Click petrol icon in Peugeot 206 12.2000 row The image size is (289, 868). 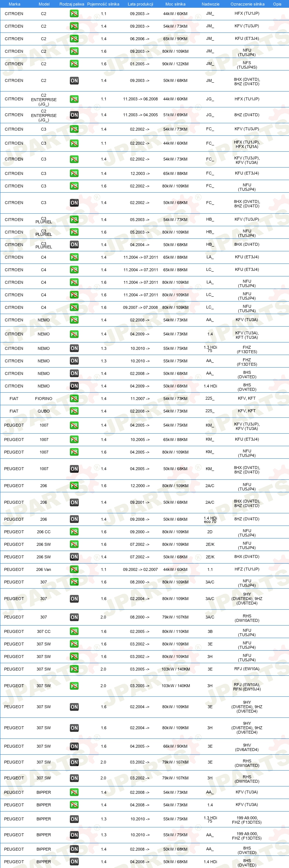74,486
